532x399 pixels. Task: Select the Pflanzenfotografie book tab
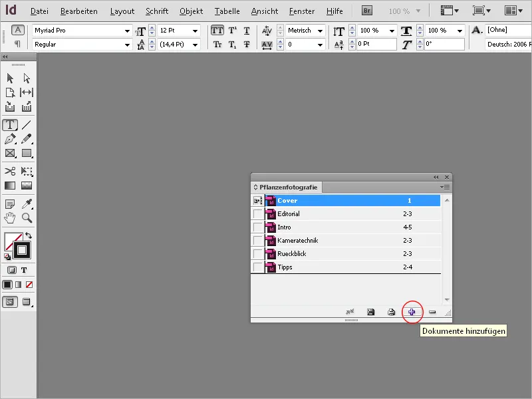pyautogui.click(x=286, y=188)
